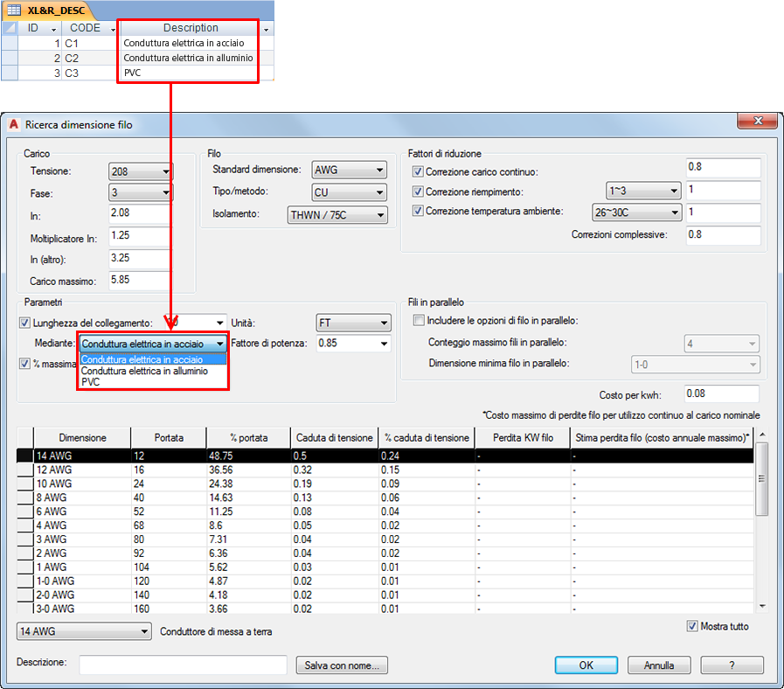
Task: Click the Salva con nome button
Action: [342, 665]
